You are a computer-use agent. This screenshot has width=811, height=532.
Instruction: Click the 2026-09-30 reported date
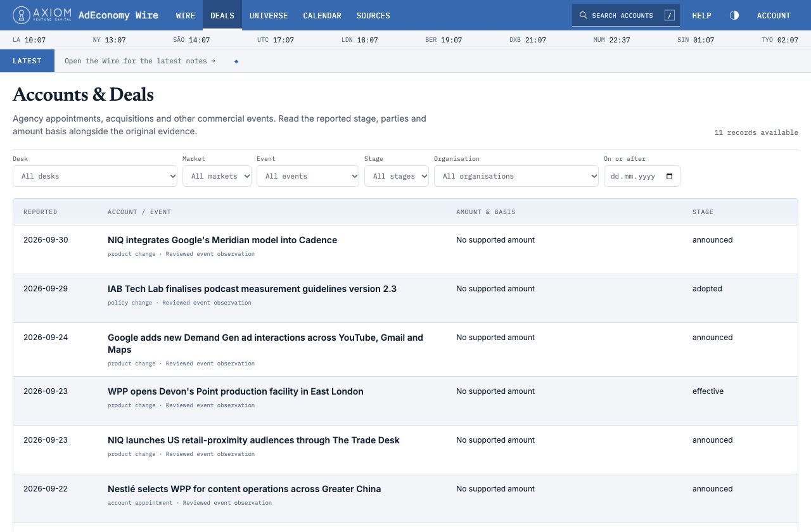46,240
